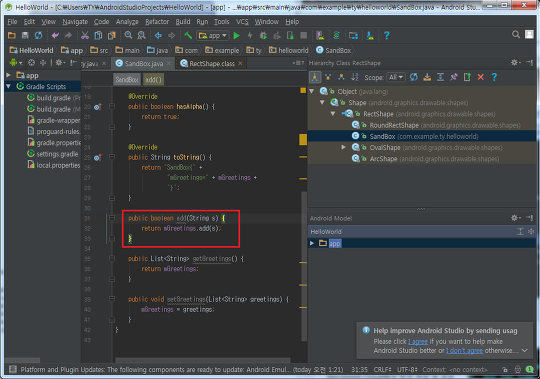This screenshot has width=540, height=379.
Task: Collapse the RectShape node in hierarchy
Action: point(333,114)
